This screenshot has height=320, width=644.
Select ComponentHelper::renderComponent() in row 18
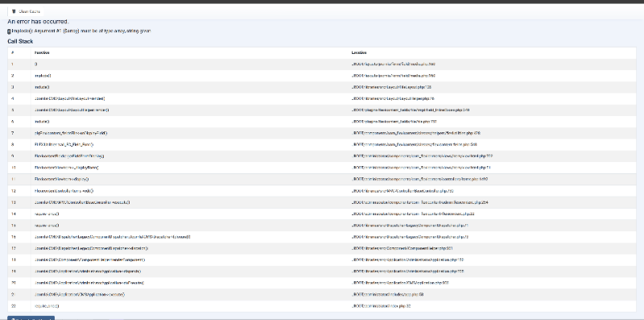pos(90,260)
